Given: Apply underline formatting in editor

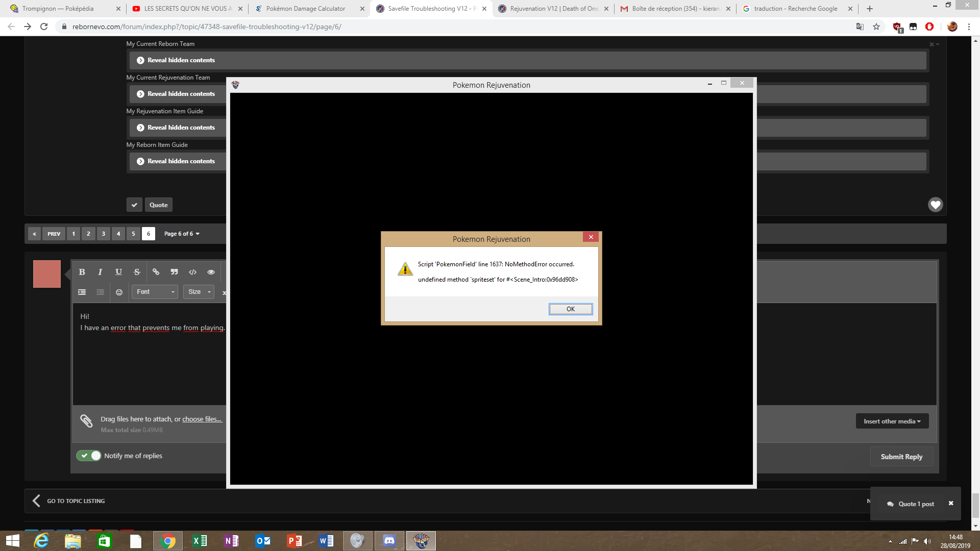Looking at the screenshot, I should click(118, 272).
